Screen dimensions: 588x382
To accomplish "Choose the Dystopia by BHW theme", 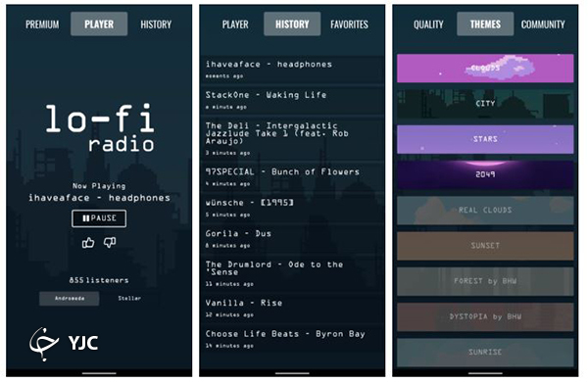I will [485, 316].
